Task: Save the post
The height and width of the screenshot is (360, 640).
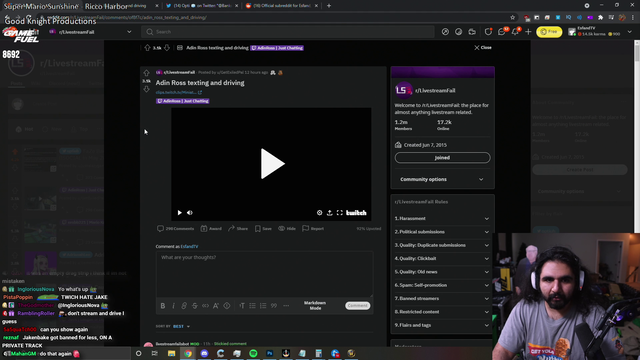Action: pos(263,229)
